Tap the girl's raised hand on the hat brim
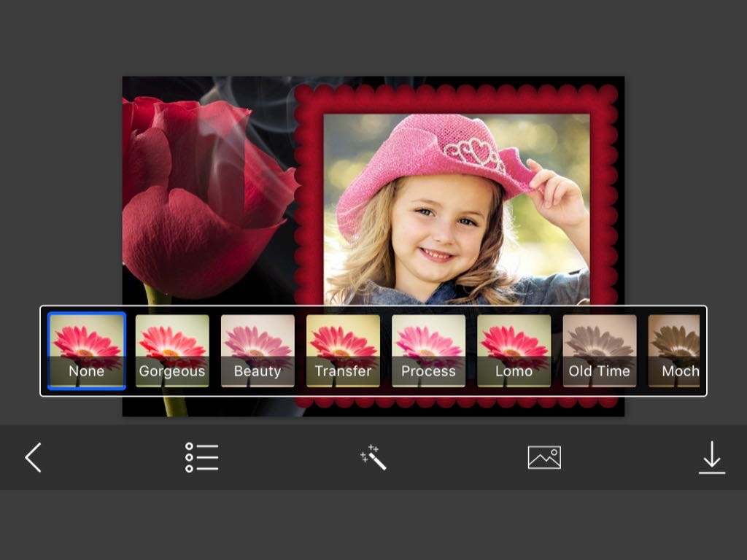Image resolution: width=747 pixels, height=560 pixels. pyautogui.click(x=558, y=193)
